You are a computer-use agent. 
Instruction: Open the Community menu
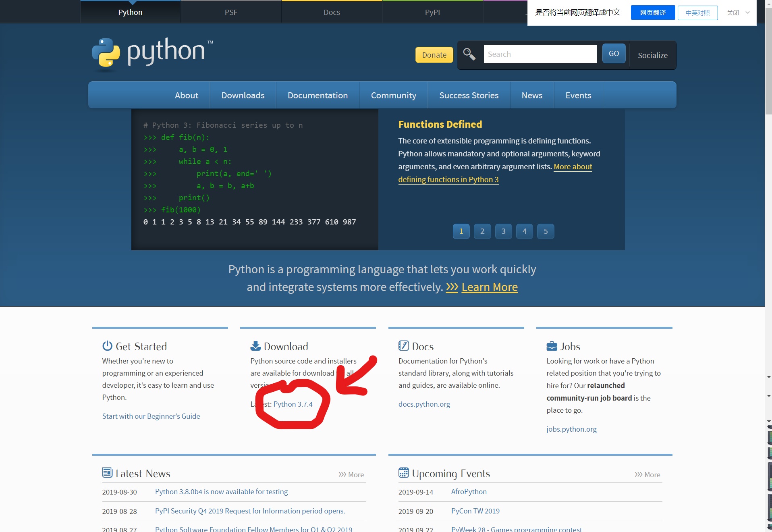click(x=393, y=95)
